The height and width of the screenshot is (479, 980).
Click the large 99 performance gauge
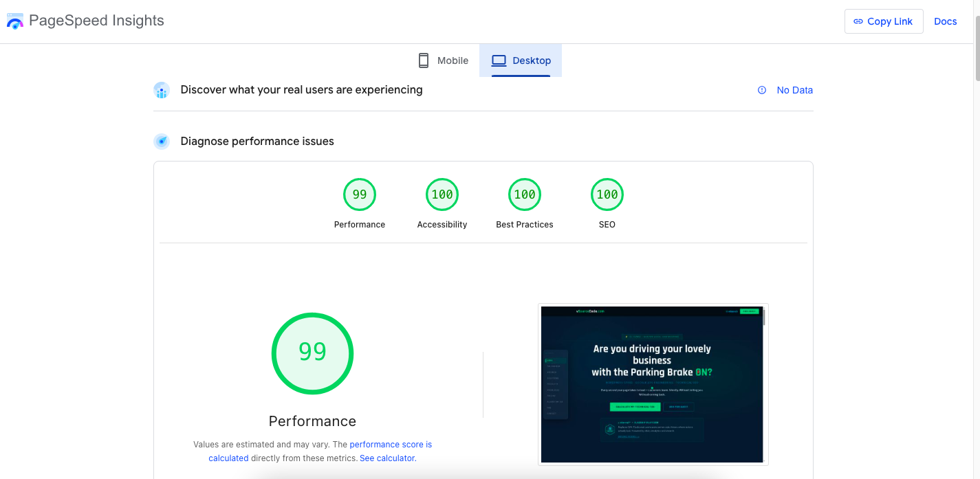tap(312, 353)
